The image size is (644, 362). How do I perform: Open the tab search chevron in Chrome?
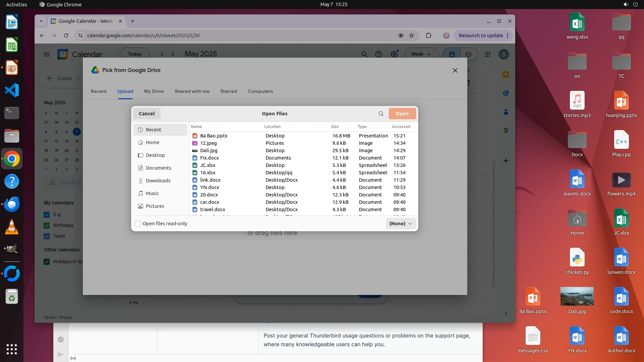pos(41,21)
